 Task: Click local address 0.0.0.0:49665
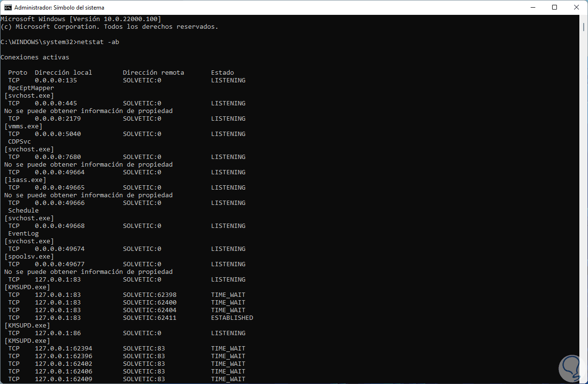tap(60, 188)
